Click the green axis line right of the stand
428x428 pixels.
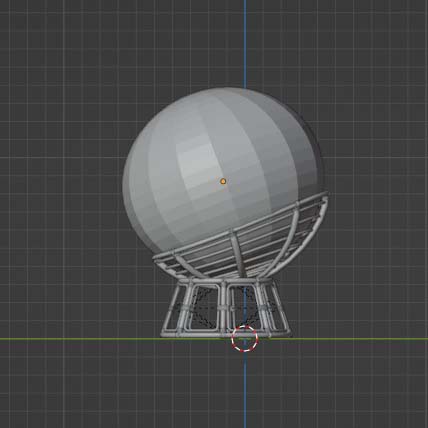point(360,339)
